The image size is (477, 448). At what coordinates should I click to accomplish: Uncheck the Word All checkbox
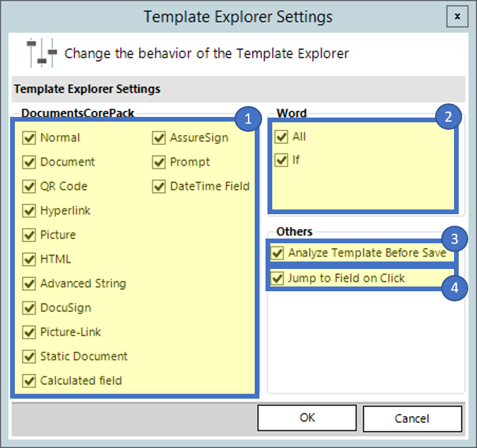point(282,137)
